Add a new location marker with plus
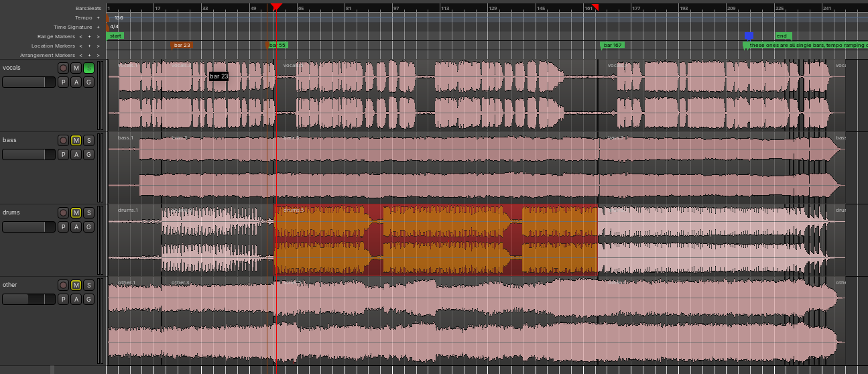This screenshot has width=868, height=374. [x=89, y=46]
